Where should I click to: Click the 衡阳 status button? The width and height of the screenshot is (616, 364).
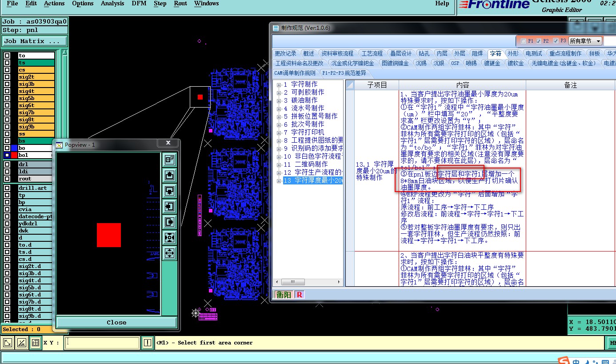[284, 294]
